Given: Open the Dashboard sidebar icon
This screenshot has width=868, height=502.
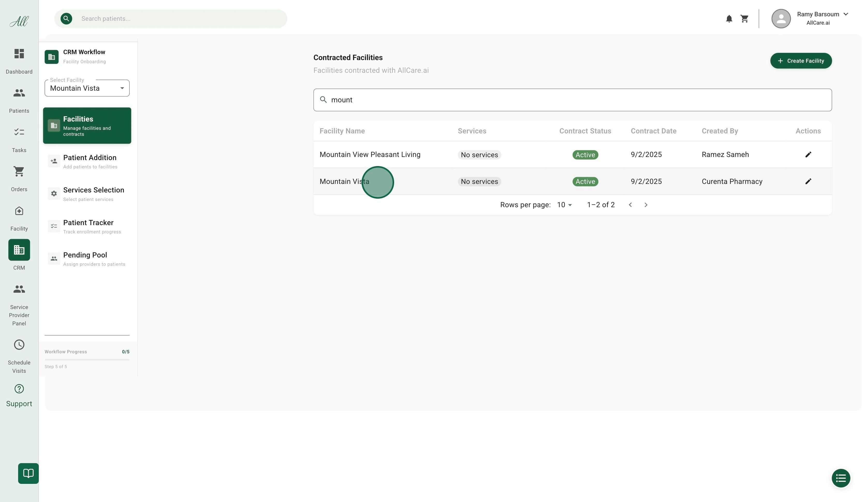Looking at the screenshot, I should point(19,54).
